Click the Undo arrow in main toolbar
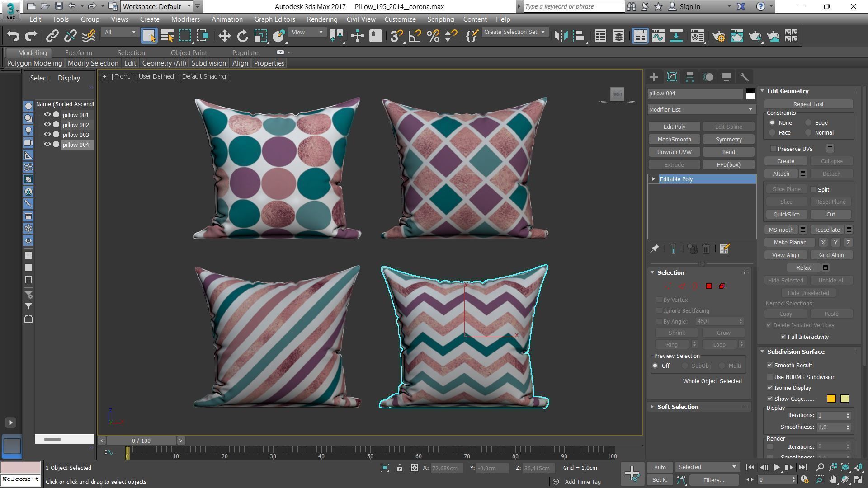Screen dimensions: 868x488 click(x=13, y=36)
